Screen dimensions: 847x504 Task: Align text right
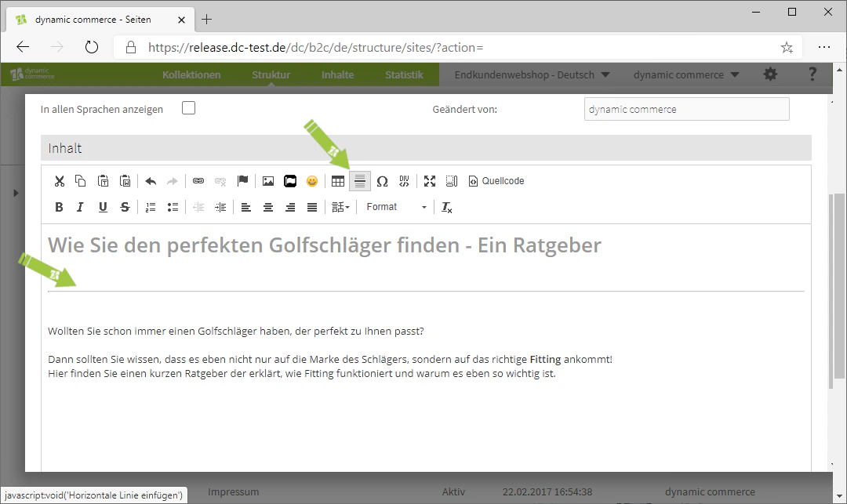pyautogui.click(x=290, y=207)
